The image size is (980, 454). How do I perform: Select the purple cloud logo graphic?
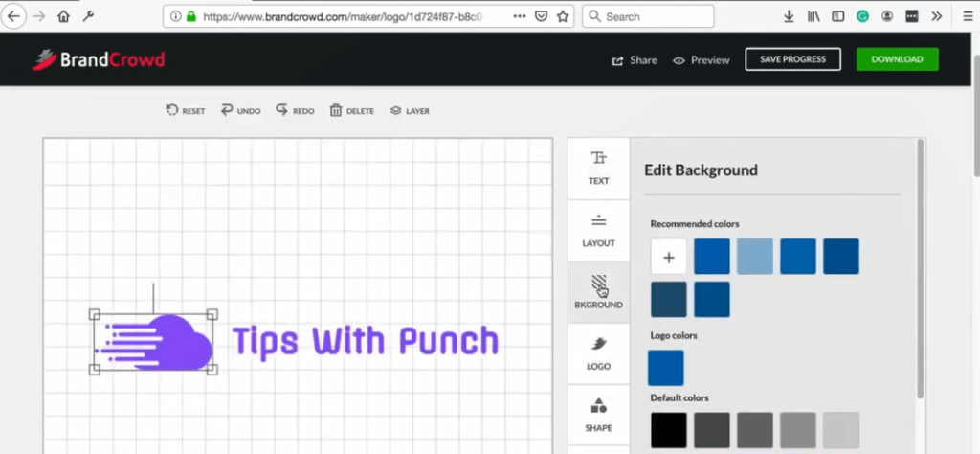pos(154,343)
